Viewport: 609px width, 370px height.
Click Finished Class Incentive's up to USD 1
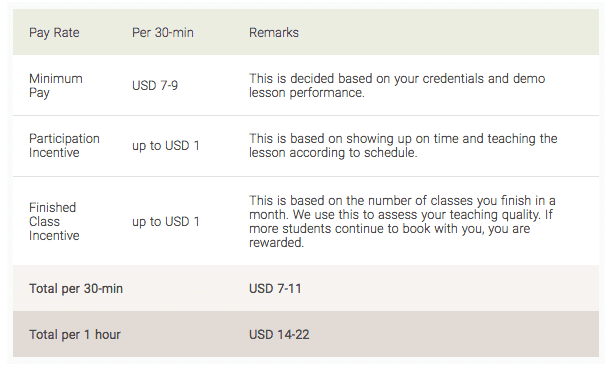click(165, 221)
